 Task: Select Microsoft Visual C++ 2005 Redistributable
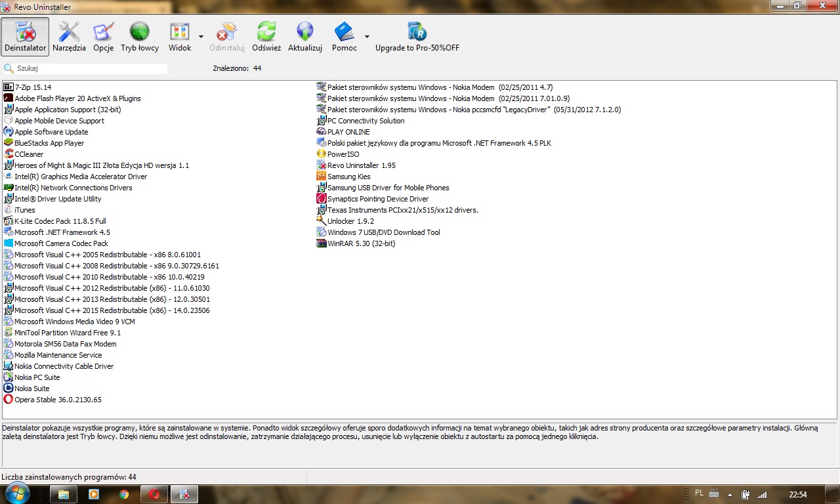pyautogui.click(x=108, y=255)
